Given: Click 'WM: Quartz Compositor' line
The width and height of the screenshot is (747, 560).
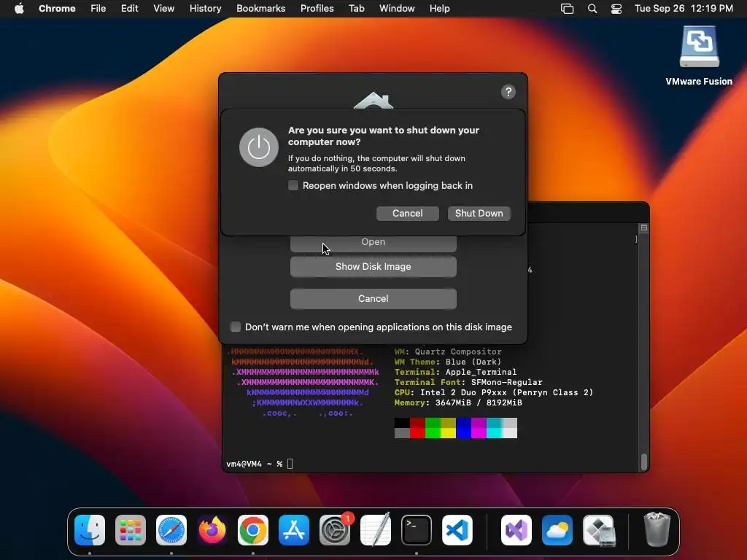Looking at the screenshot, I should pos(448,352).
